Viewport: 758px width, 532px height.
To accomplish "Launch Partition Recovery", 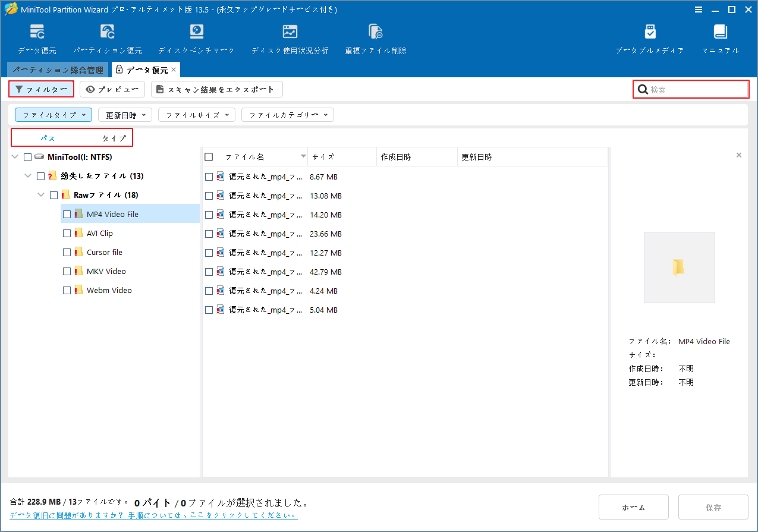I will pyautogui.click(x=107, y=38).
